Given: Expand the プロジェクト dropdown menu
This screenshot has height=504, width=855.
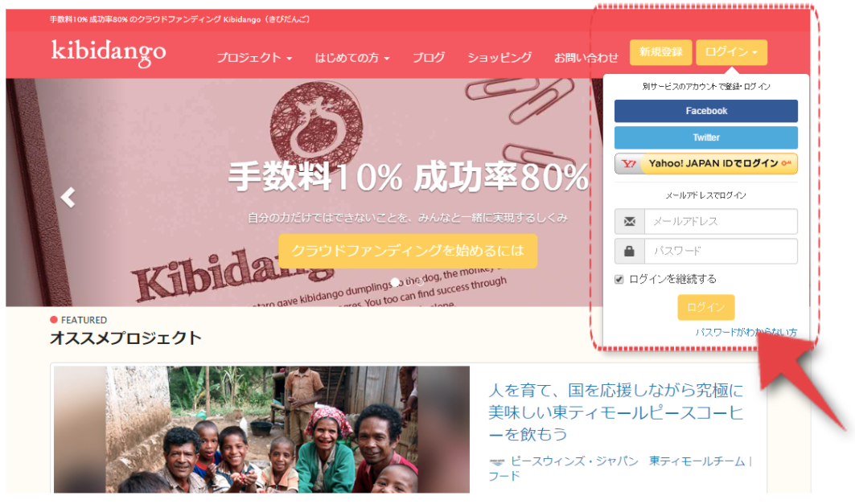Looking at the screenshot, I should pos(254,57).
